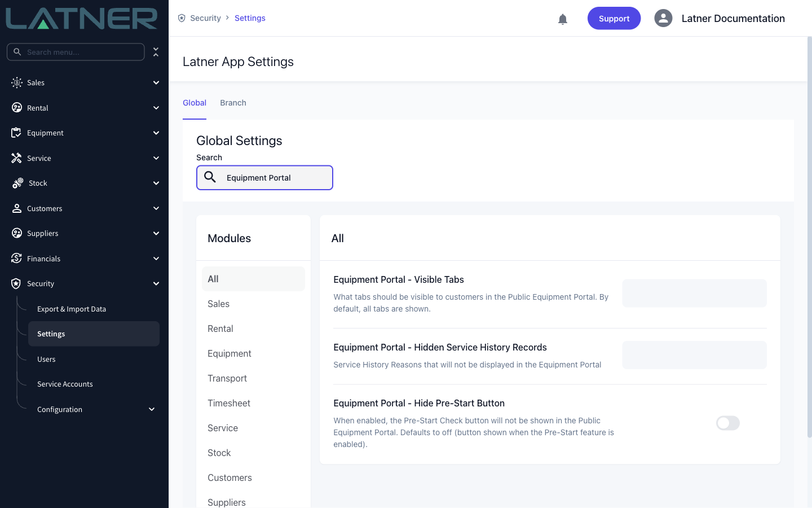Click the 'Global Settings' heading
The width and height of the screenshot is (812, 508).
pos(239,141)
